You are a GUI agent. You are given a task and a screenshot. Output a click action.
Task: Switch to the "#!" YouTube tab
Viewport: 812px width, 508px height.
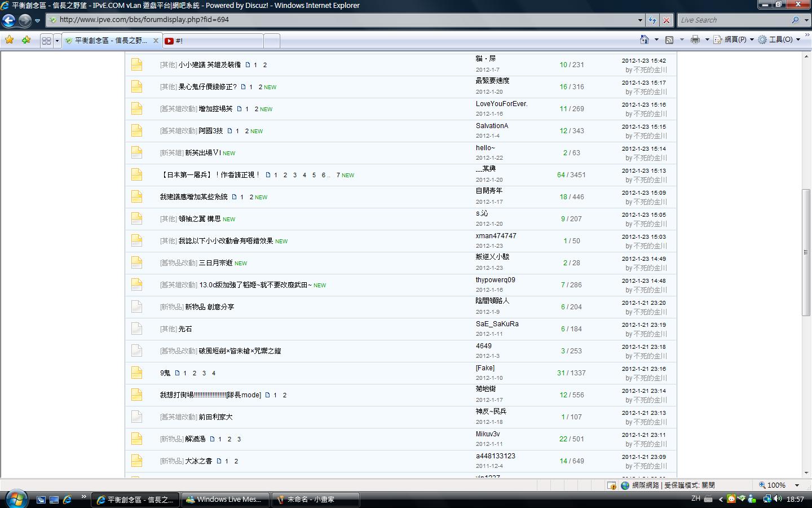tap(213, 41)
